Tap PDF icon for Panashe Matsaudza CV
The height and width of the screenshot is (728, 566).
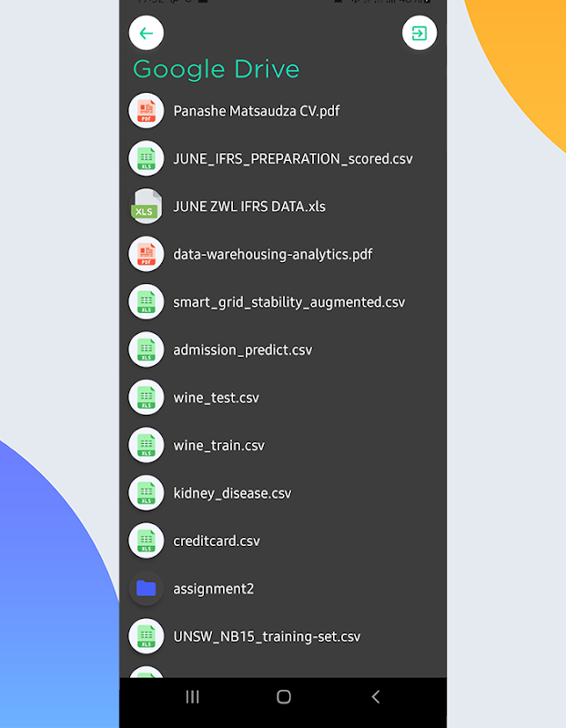tap(147, 111)
